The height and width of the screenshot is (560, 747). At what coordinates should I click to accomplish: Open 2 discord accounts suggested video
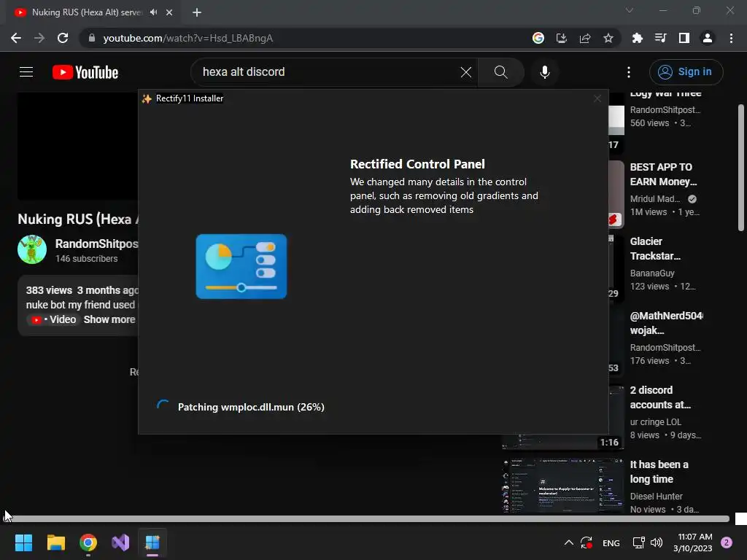(x=660, y=397)
